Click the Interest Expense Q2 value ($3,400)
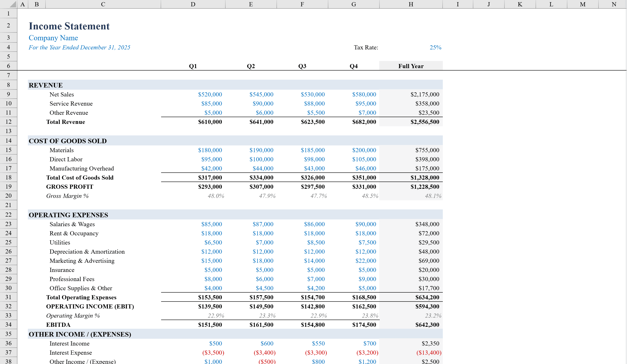 (265, 352)
